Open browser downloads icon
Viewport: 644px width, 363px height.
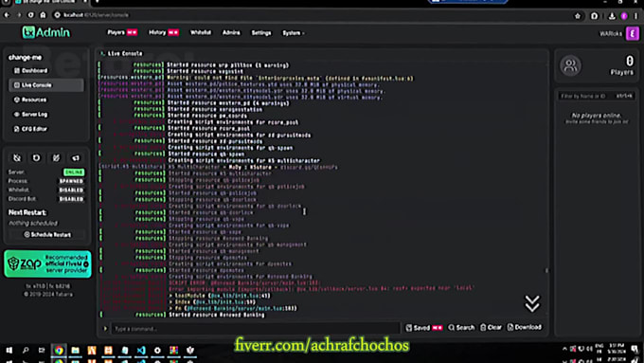coord(612,15)
